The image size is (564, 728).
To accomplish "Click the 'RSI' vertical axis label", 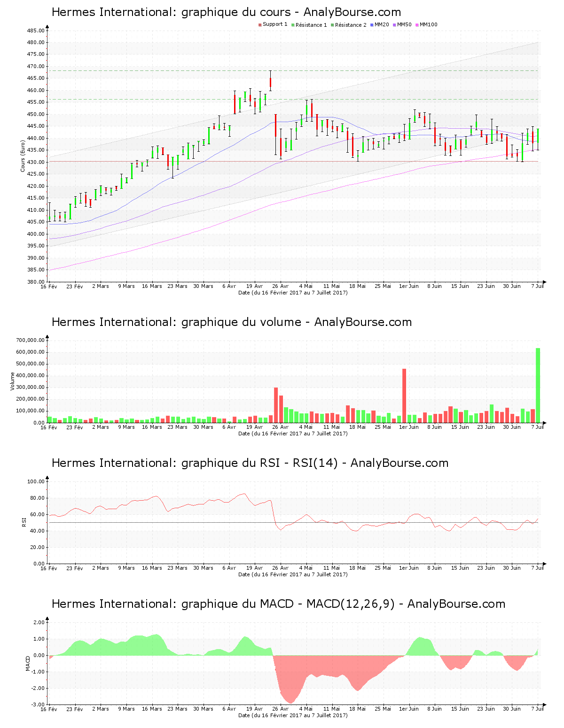I will click(x=23, y=522).
